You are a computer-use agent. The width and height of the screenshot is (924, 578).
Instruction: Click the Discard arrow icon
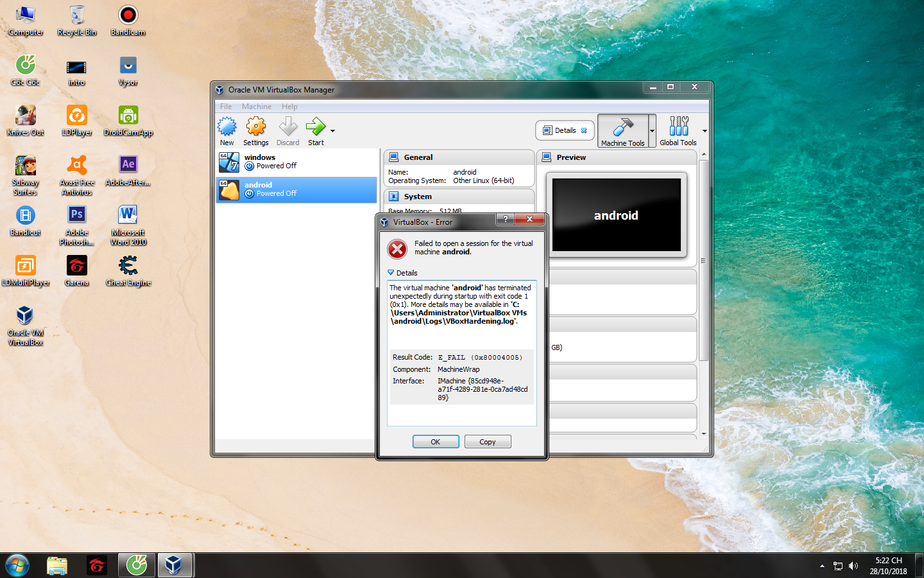click(288, 127)
